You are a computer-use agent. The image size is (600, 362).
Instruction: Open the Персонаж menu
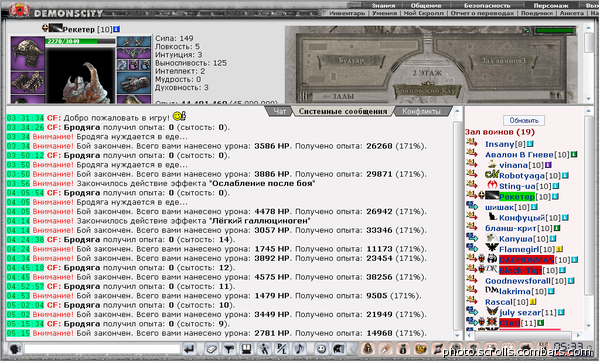click(551, 5)
